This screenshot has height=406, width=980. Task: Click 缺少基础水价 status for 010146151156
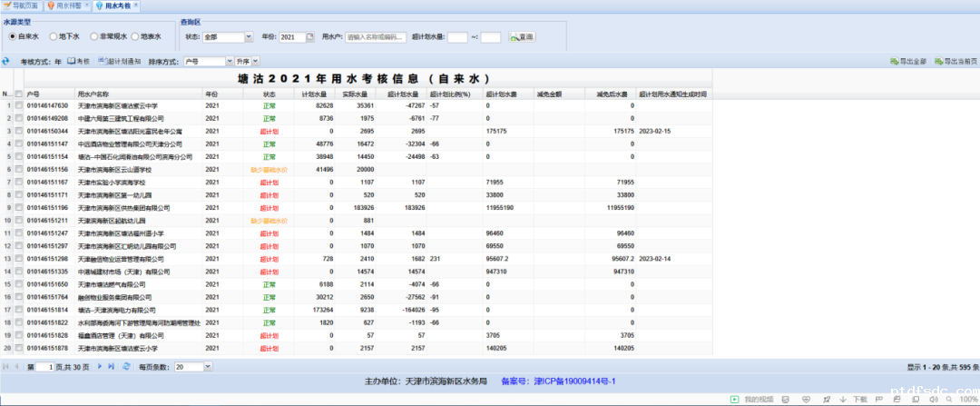[269, 170]
